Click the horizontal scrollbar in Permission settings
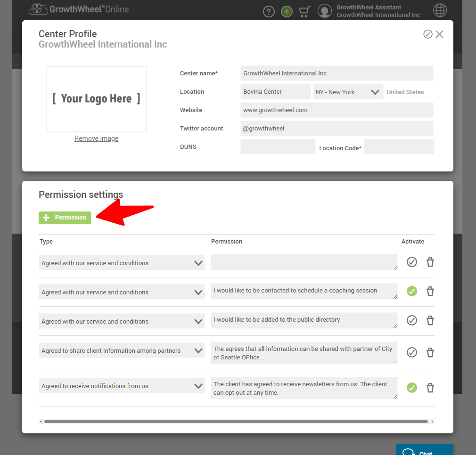Image resolution: width=476 pixels, height=455 pixels. coord(236,422)
